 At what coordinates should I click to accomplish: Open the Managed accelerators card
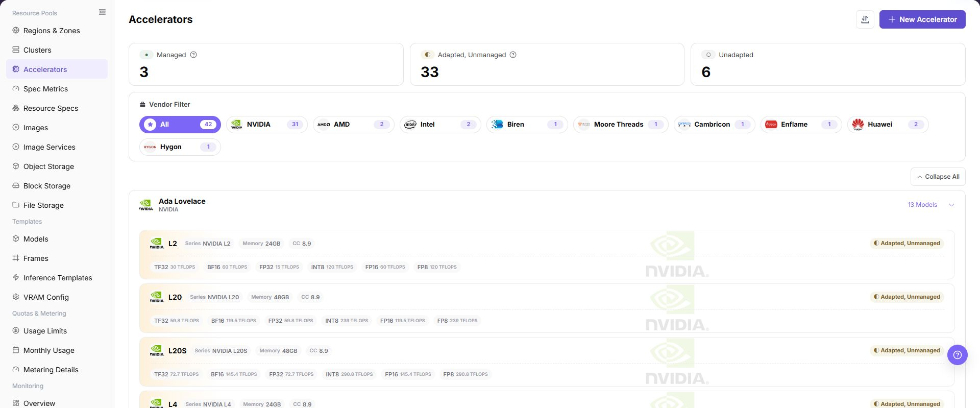tap(266, 64)
